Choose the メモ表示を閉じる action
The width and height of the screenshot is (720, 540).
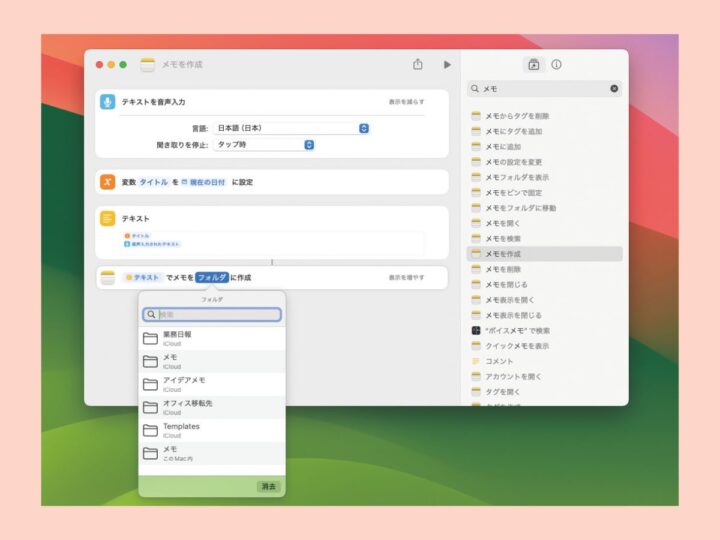(545, 315)
